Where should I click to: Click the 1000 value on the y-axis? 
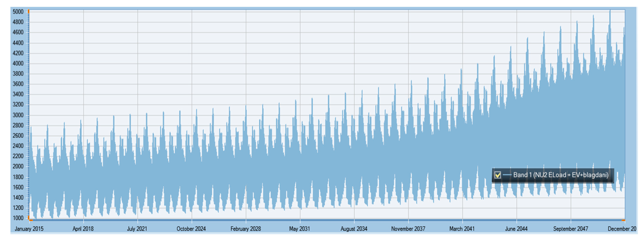click(18, 218)
